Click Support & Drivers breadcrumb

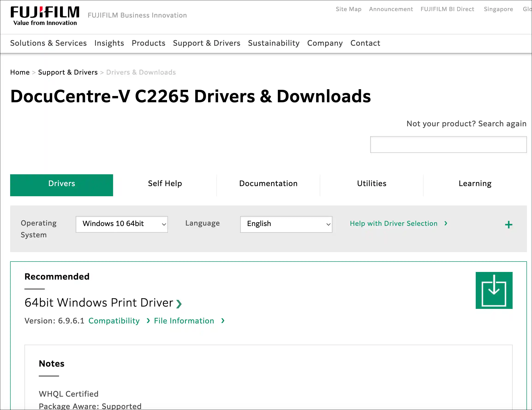pos(68,72)
